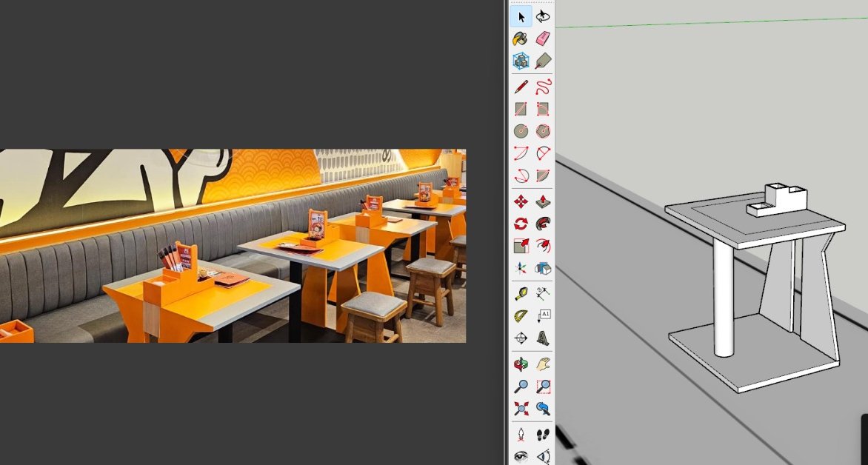Screen dimensions: 868x465
Task: Pick the Tape Measure tool
Action: (521, 293)
